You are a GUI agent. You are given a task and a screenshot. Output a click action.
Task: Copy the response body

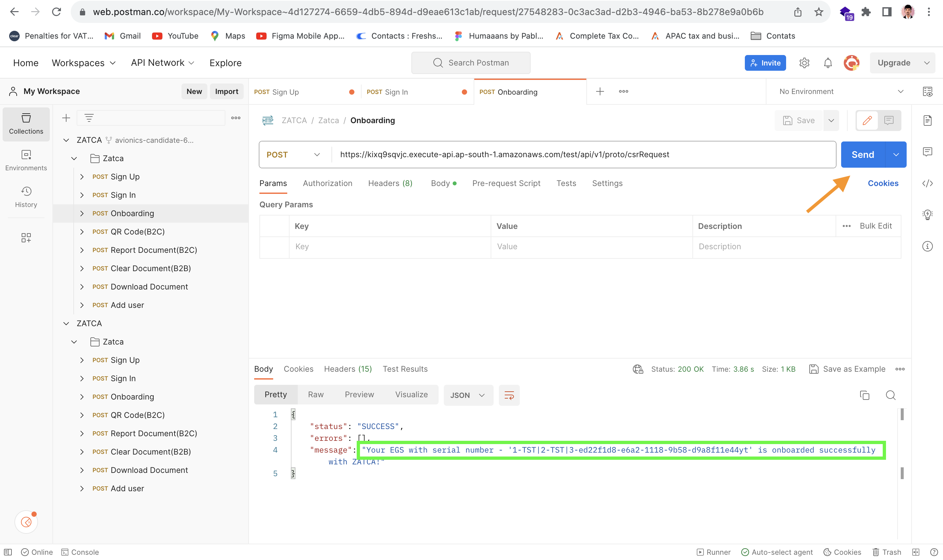pos(864,395)
